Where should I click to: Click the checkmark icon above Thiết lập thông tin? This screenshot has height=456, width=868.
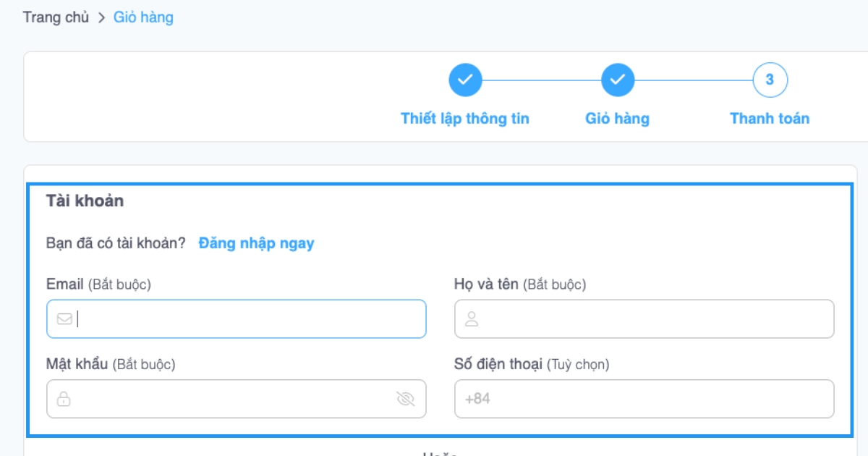tap(465, 80)
